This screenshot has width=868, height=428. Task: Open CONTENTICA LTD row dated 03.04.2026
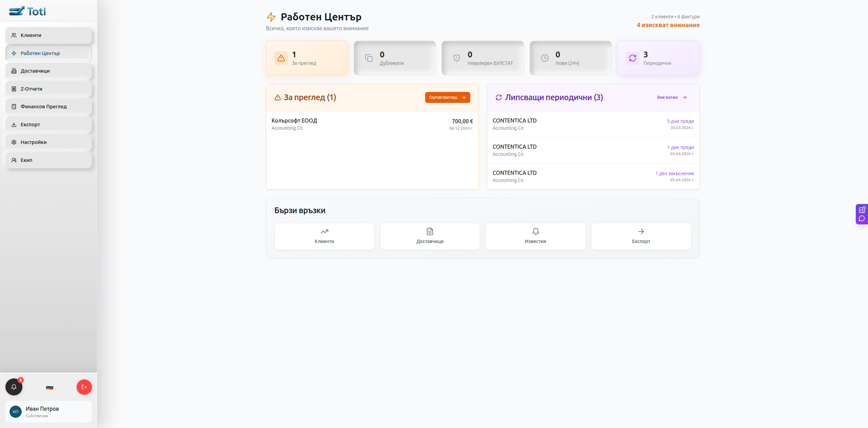click(593, 150)
